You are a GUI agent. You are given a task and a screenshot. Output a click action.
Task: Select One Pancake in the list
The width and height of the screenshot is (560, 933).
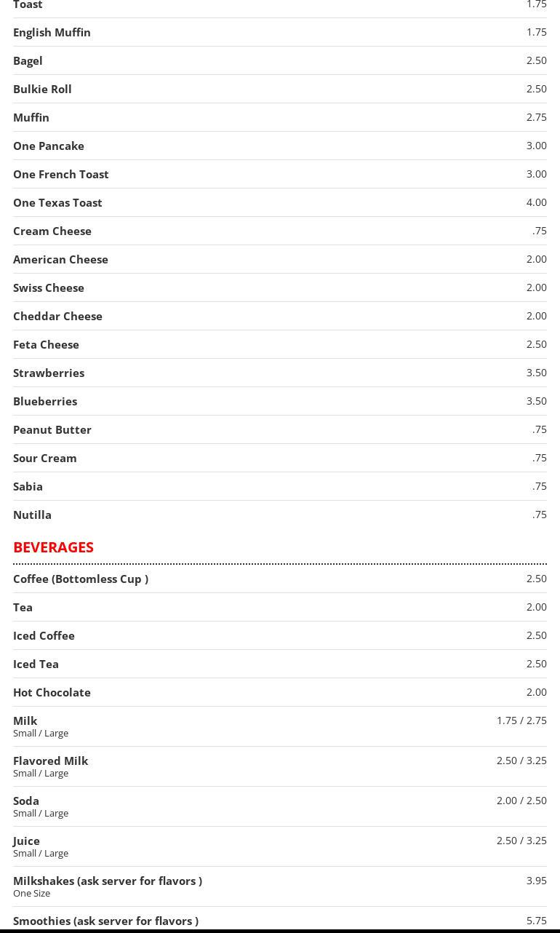[49, 146]
